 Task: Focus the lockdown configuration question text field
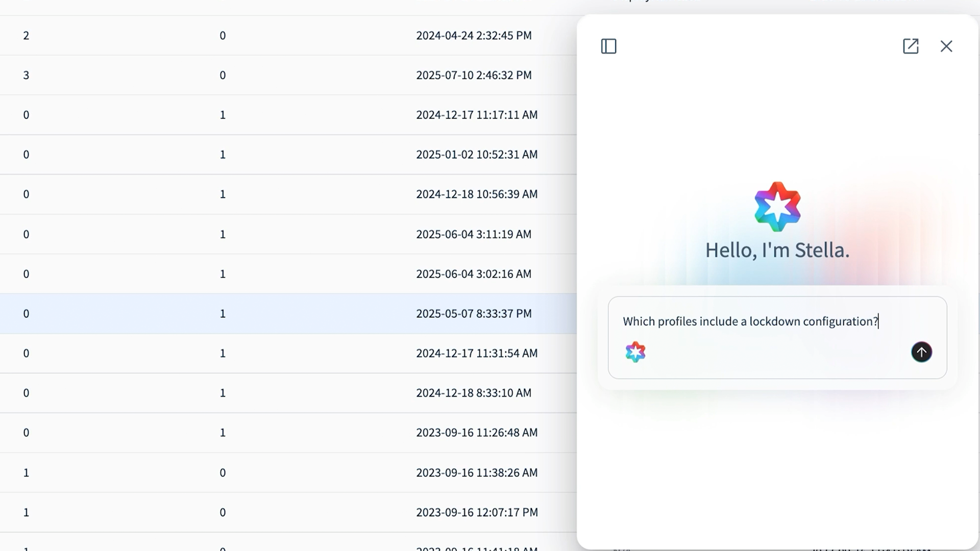click(x=750, y=321)
